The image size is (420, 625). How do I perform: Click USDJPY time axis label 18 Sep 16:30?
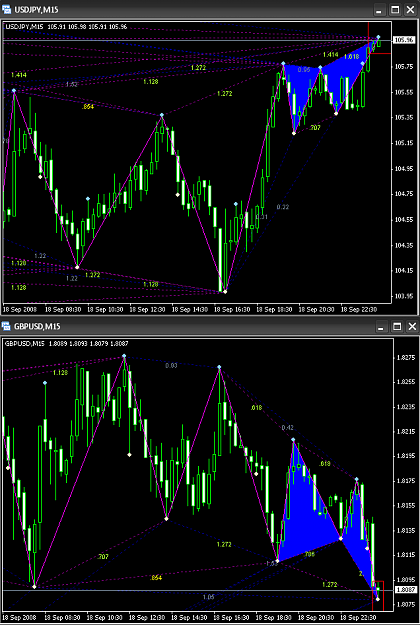click(x=232, y=309)
